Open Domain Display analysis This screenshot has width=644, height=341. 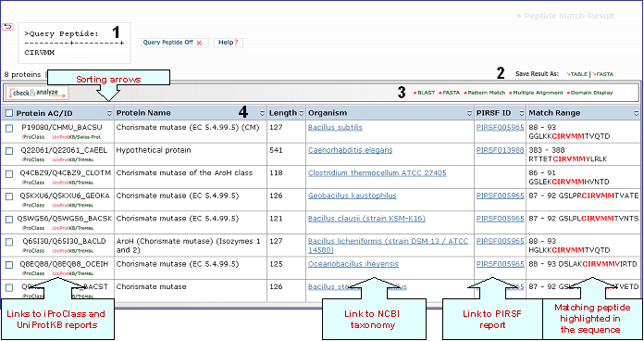(x=590, y=93)
